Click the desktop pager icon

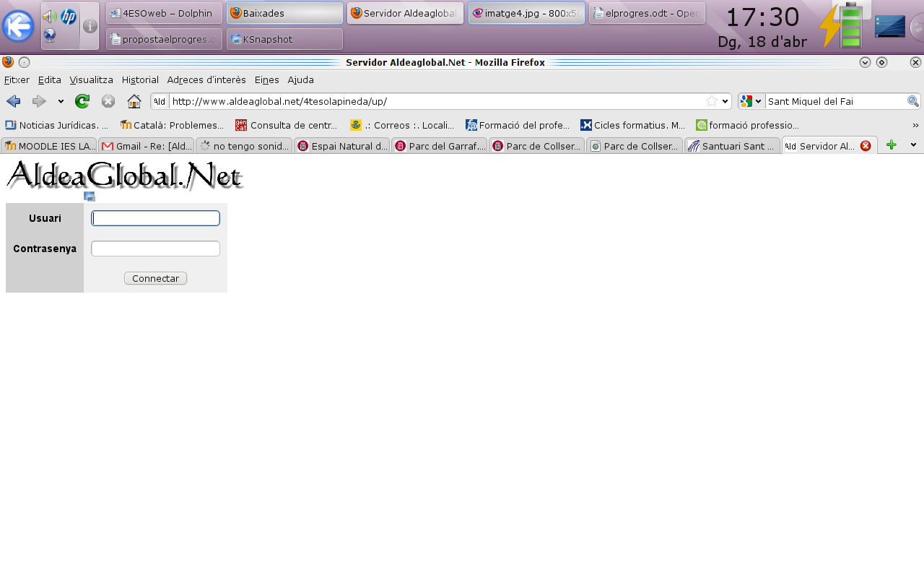click(889, 27)
